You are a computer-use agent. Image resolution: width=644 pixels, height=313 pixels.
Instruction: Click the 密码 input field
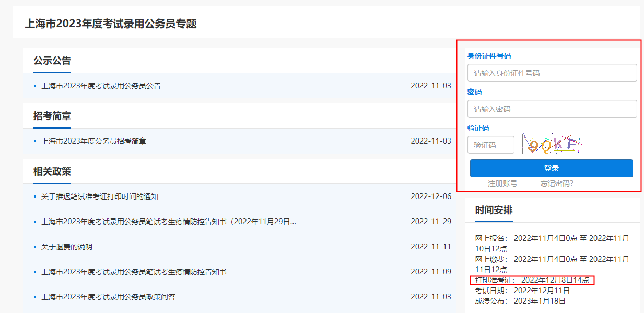[552, 109]
